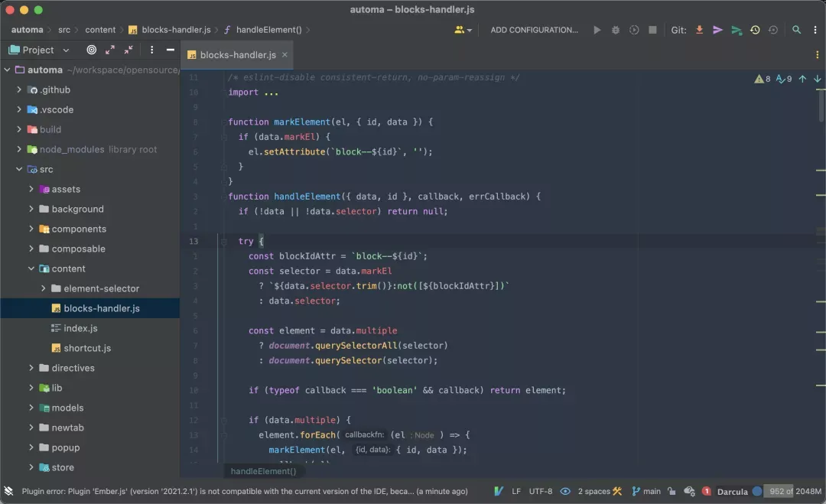Click the Git commit icon
Viewport: 826px width, 504px height.
(x=717, y=30)
